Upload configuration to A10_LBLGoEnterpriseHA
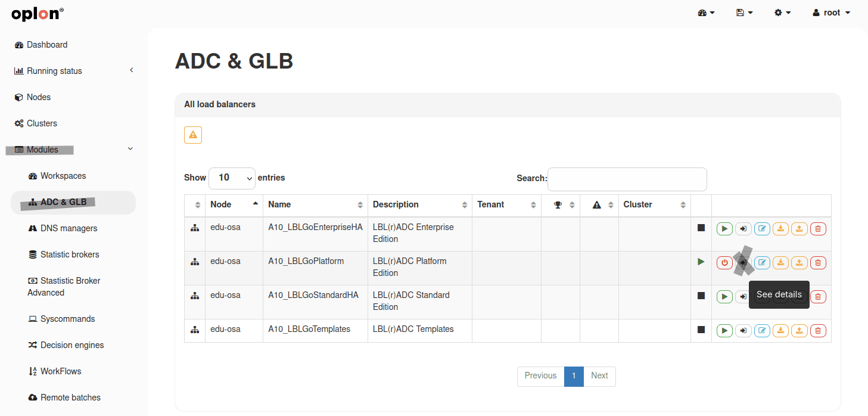The height and width of the screenshot is (416, 868). 799,228
